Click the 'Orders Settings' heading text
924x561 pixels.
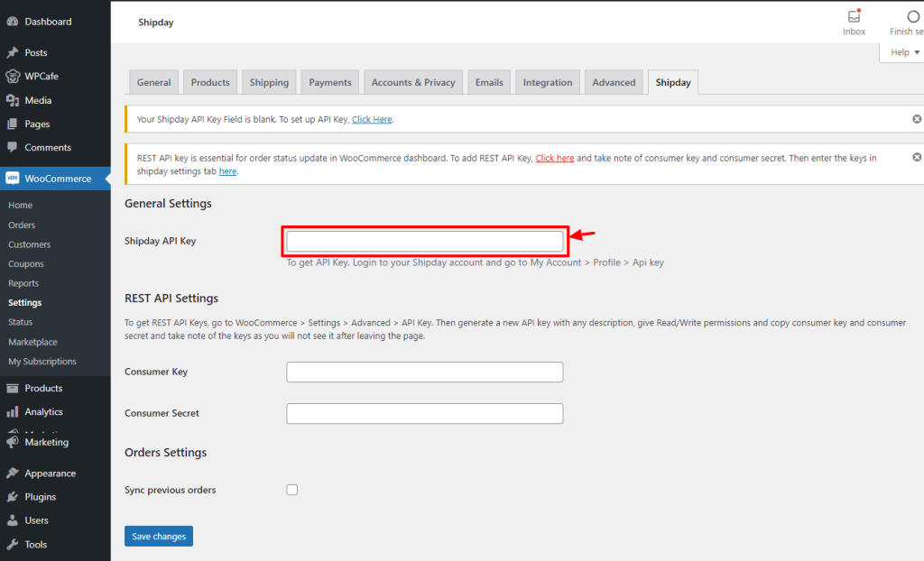[166, 453]
